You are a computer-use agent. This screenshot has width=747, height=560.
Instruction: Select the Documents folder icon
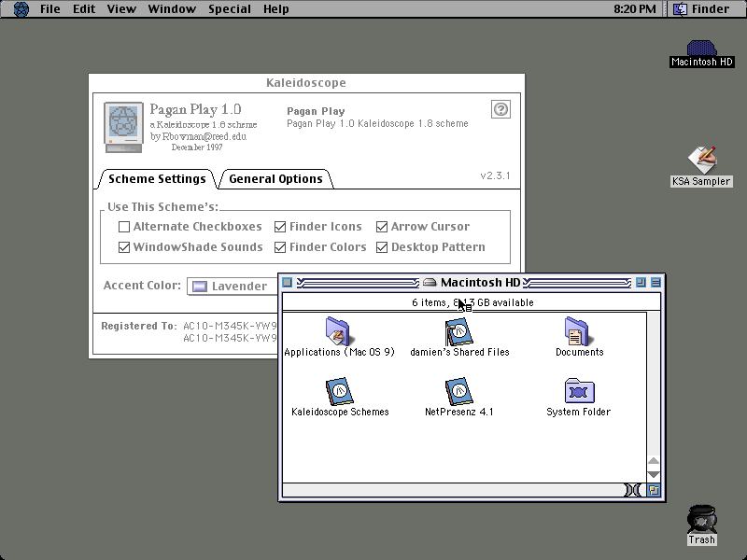pos(578,331)
